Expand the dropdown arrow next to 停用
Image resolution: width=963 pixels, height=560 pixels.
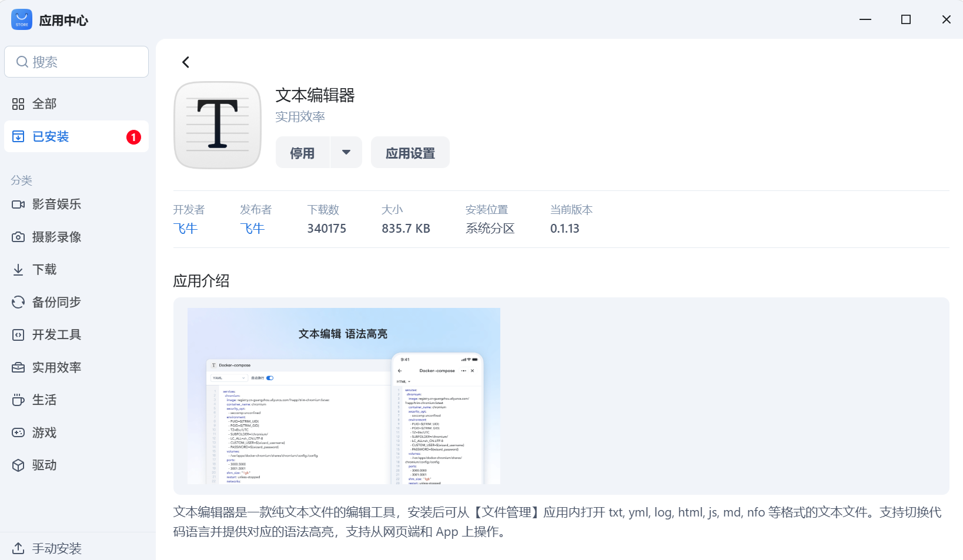pyautogui.click(x=346, y=153)
